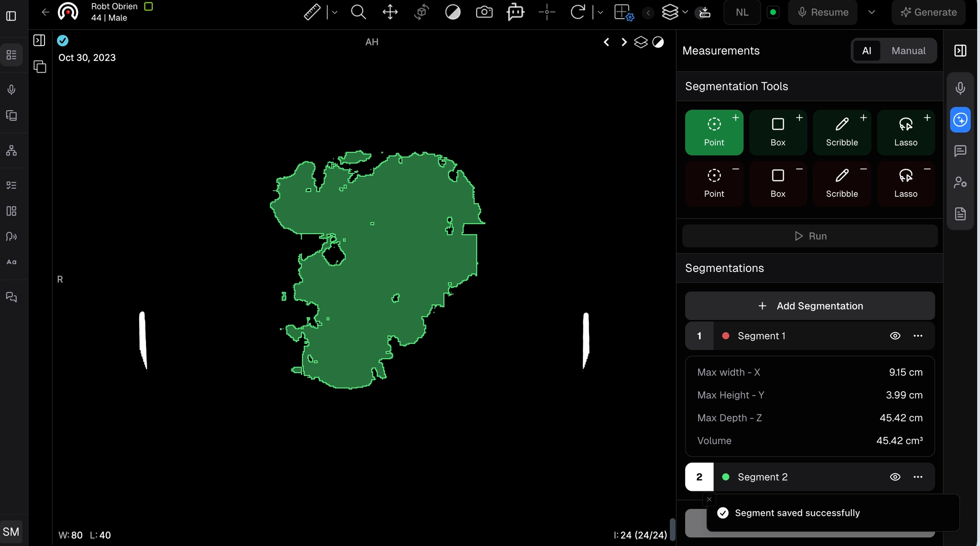Click Segment 1 red color swatch
Image resolution: width=980 pixels, height=546 pixels.
click(x=725, y=336)
